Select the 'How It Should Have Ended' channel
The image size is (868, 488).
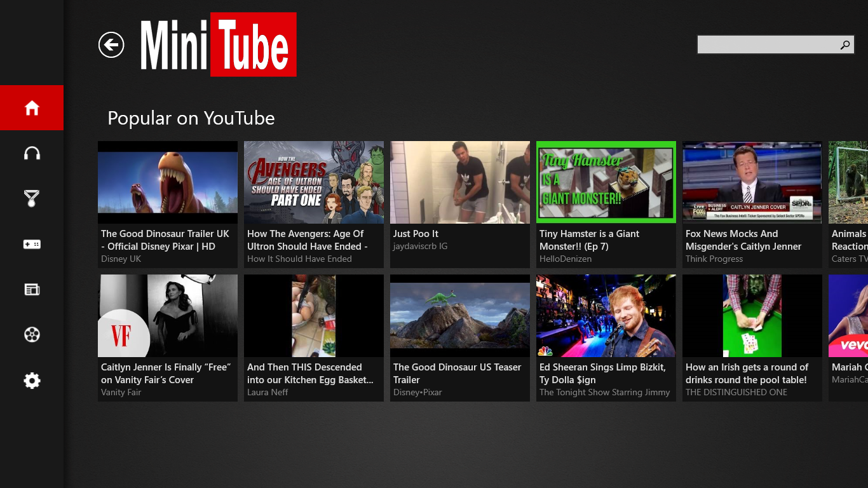click(x=299, y=259)
